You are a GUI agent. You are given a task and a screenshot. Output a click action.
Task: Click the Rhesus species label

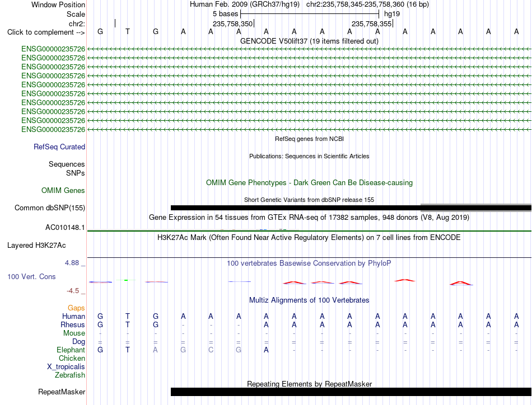(73, 324)
